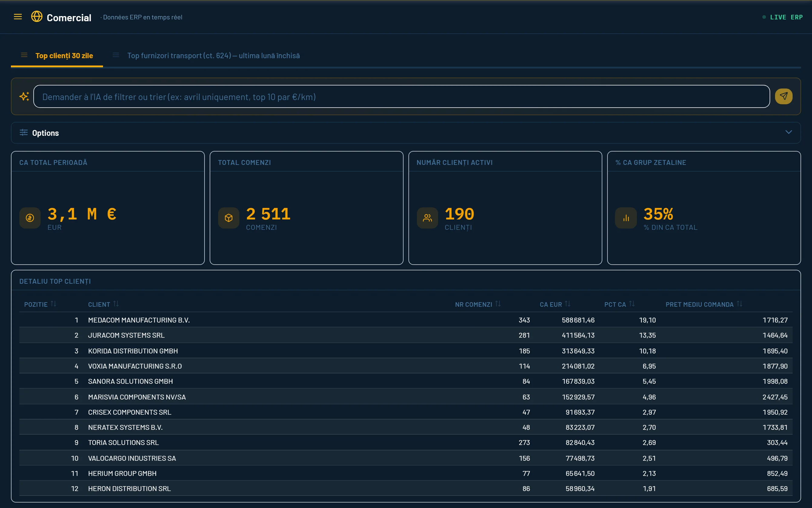Click the users icon in Număr Clienți Activi card
This screenshot has height=508, width=812.
428,218
